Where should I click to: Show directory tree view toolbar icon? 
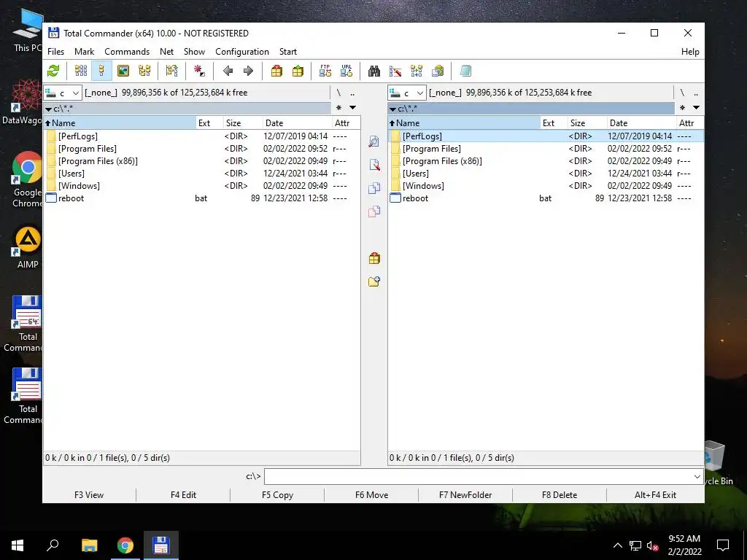pos(144,71)
